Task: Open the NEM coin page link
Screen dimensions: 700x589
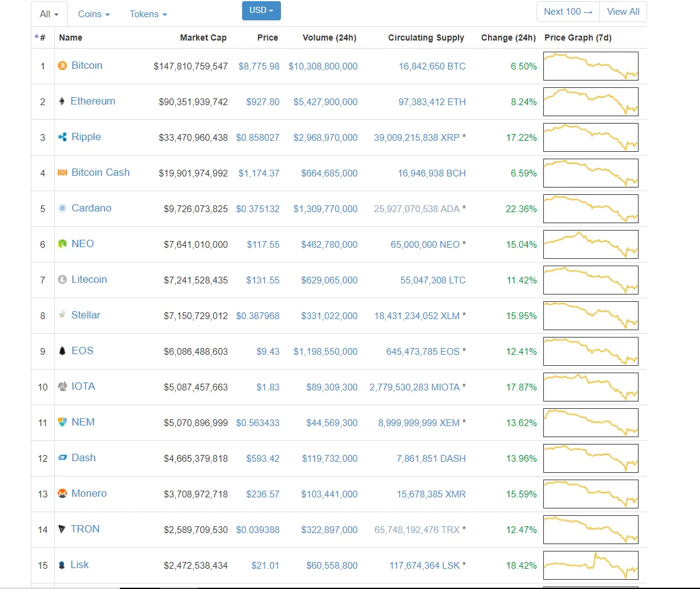Action: click(83, 422)
